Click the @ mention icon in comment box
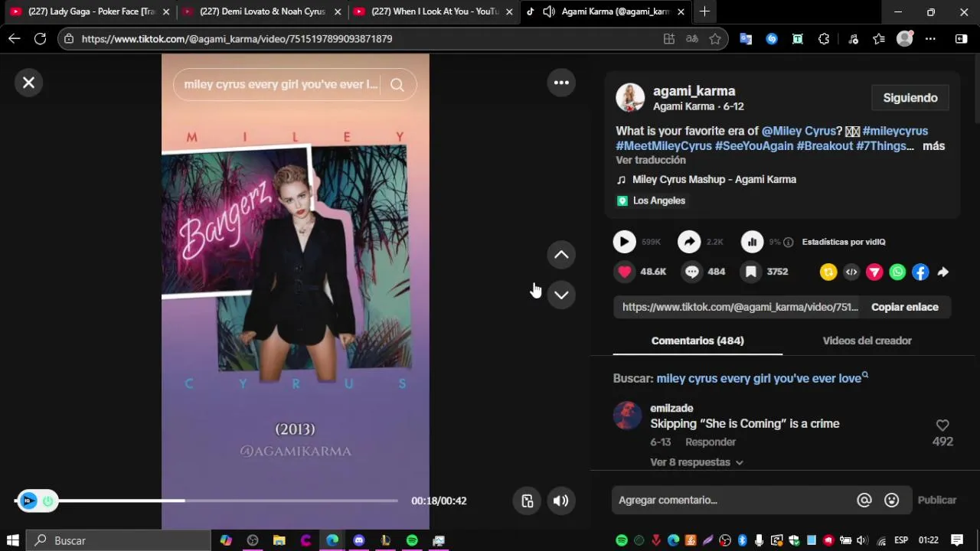Viewport: 980px width, 551px height. click(x=864, y=500)
